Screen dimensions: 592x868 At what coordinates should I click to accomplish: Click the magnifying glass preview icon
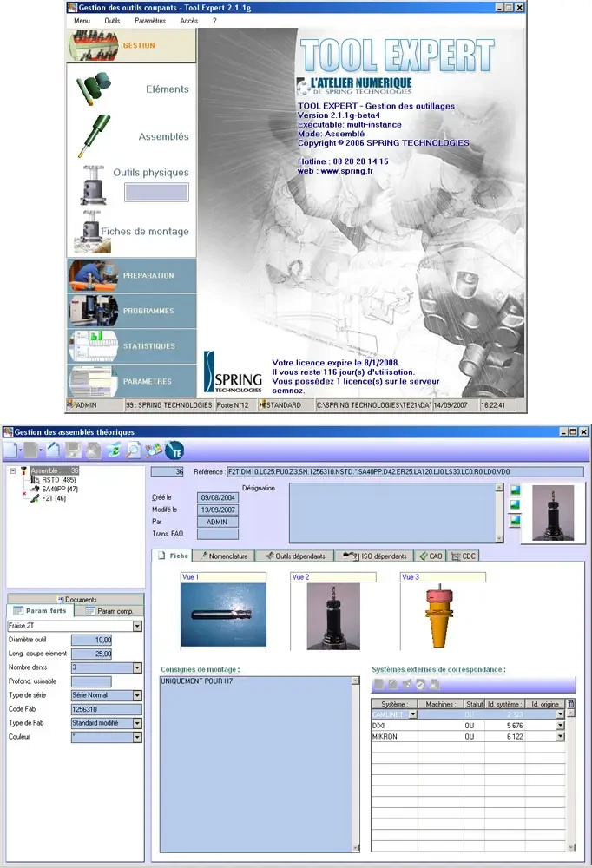click(x=134, y=450)
